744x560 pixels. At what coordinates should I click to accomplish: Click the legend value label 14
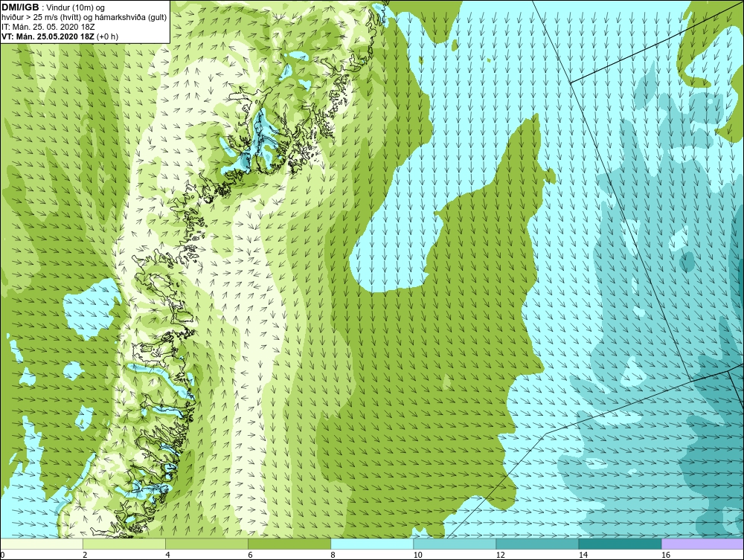pyautogui.click(x=583, y=556)
